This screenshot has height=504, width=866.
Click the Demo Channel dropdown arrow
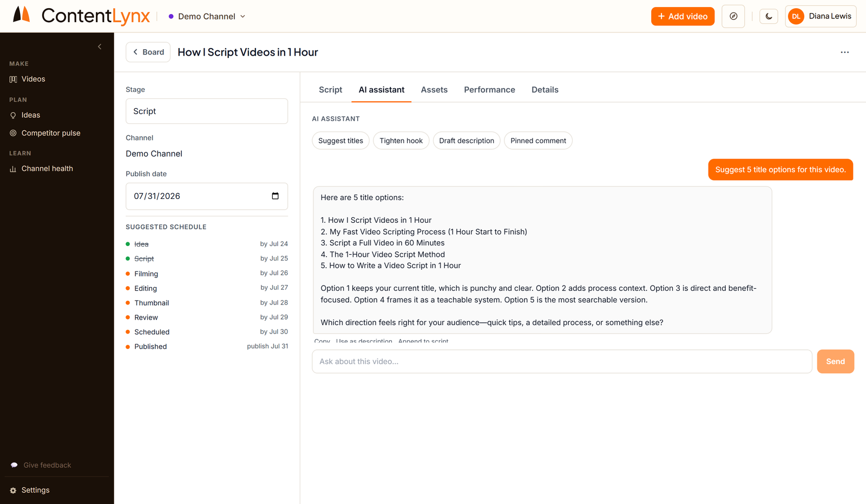[x=242, y=16]
